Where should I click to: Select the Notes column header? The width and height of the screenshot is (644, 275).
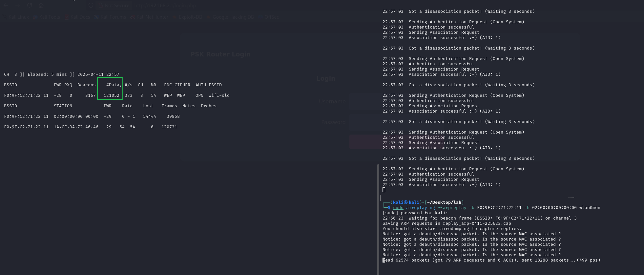click(x=189, y=106)
